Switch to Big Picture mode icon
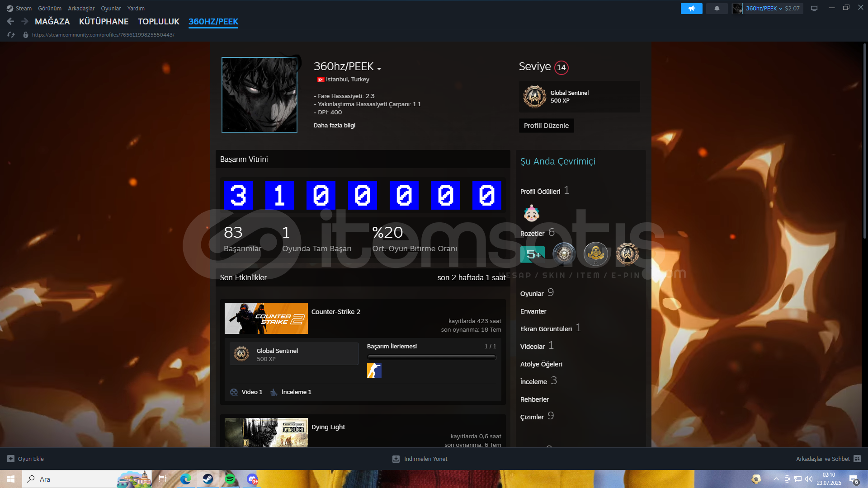This screenshot has width=868, height=488. (x=814, y=9)
